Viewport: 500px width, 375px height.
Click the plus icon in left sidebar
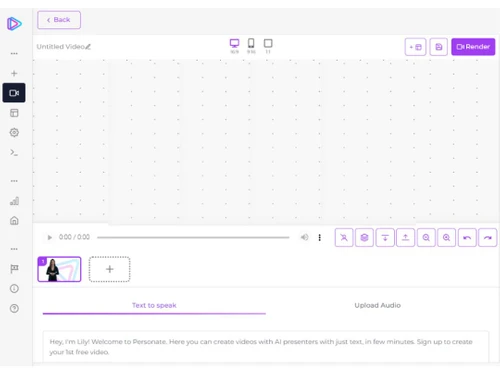[14, 73]
